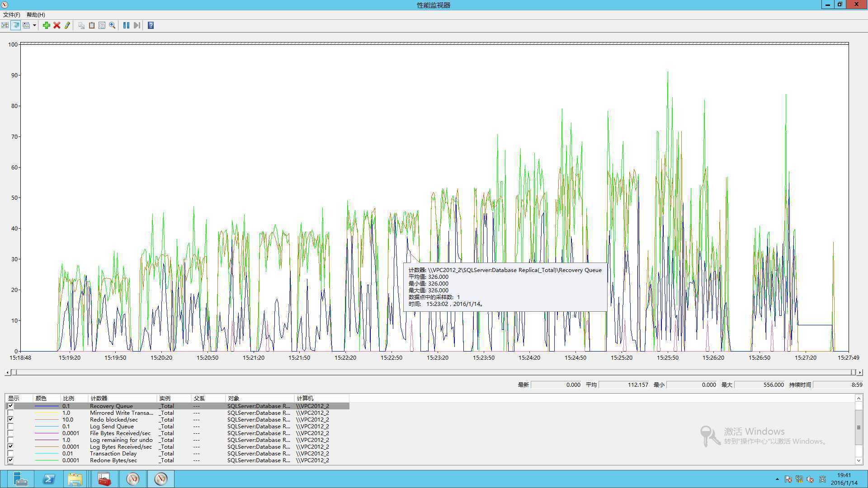Click the Paste Counter List clipboard icon
This screenshot has width=868, height=488.
(92, 25)
